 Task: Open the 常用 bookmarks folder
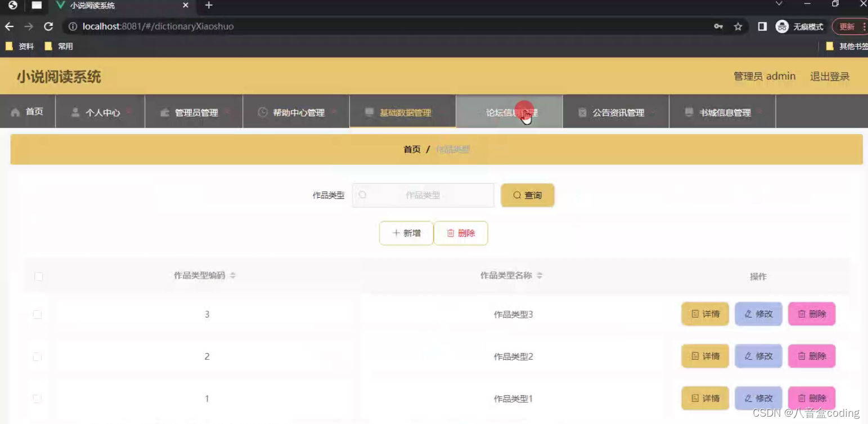(x=59, y=46)
